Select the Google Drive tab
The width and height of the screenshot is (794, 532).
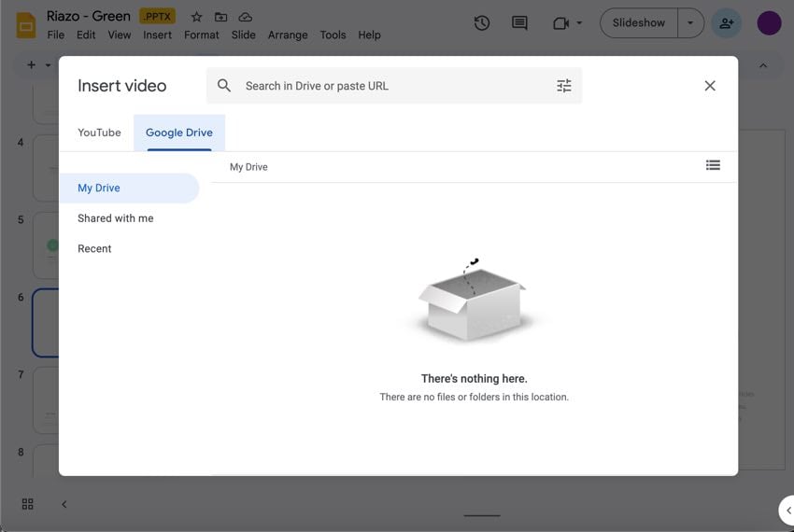pos(179,133)
